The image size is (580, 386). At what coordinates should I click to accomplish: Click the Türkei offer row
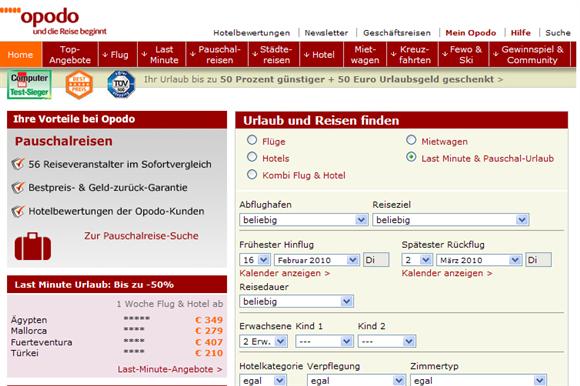pos(117,353)
